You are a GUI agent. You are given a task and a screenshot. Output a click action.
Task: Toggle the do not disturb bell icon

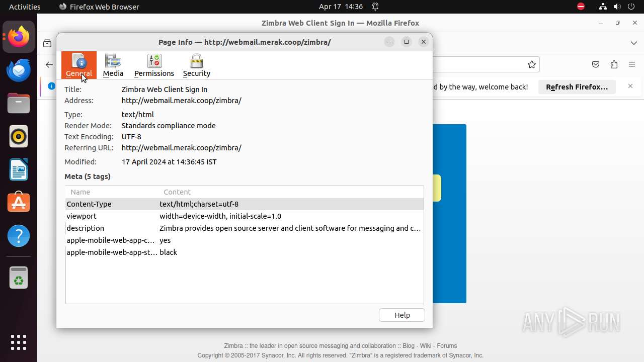(375, 7)
